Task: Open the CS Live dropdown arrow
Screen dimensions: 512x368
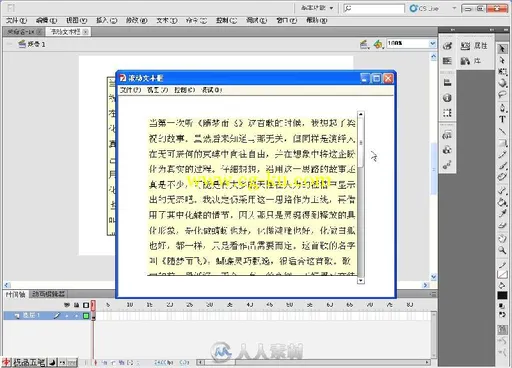Action: (454, 8)
